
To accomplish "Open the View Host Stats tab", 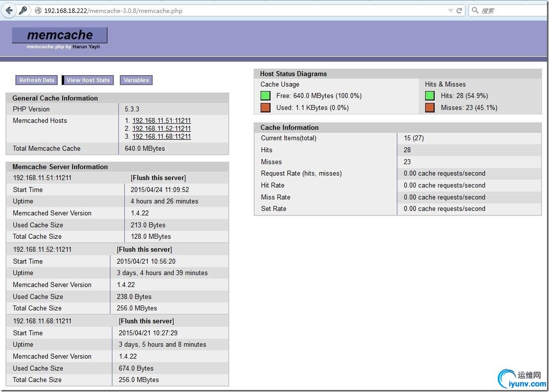I will click(88, 80).
